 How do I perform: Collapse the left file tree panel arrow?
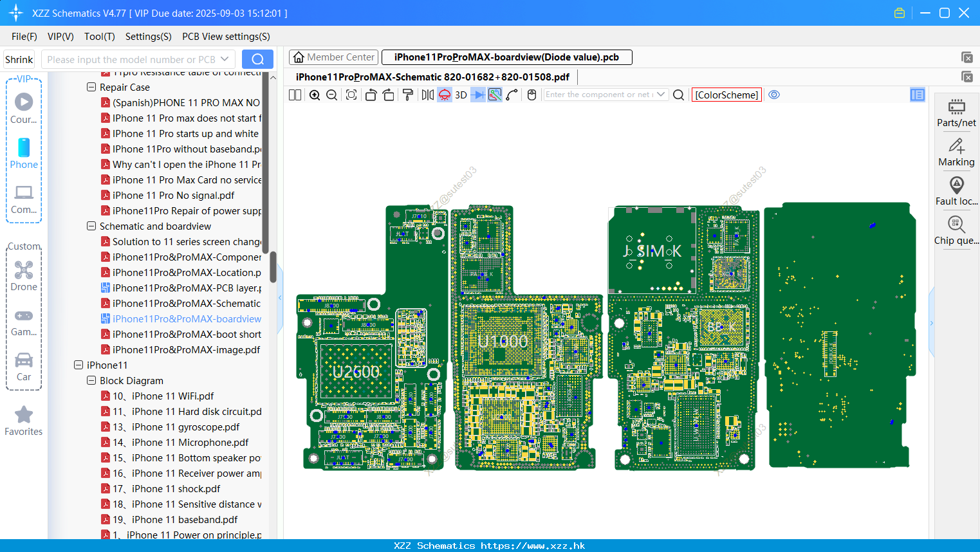coord(280,298)
